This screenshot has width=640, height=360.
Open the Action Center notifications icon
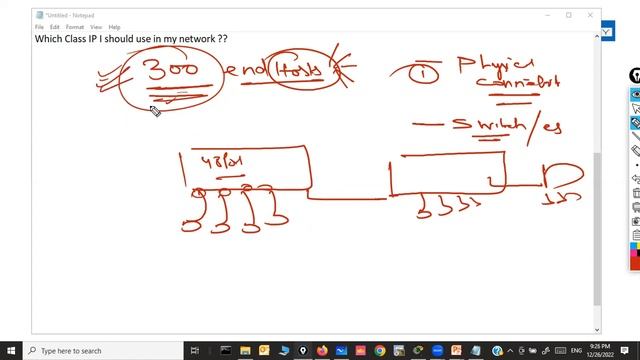[624, 351]
